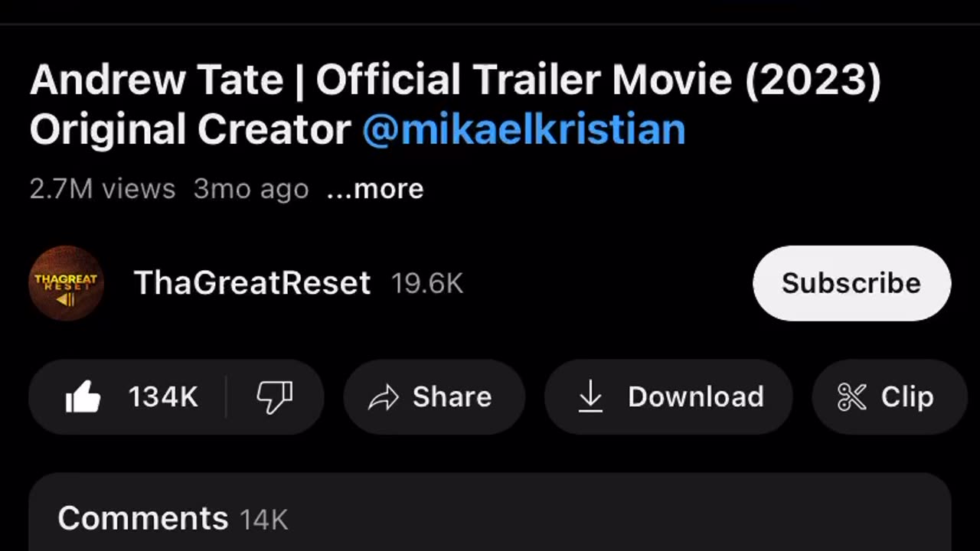Tap the Clip scissors icon
Screen dimensions: 980x551
tap(851, 397)
